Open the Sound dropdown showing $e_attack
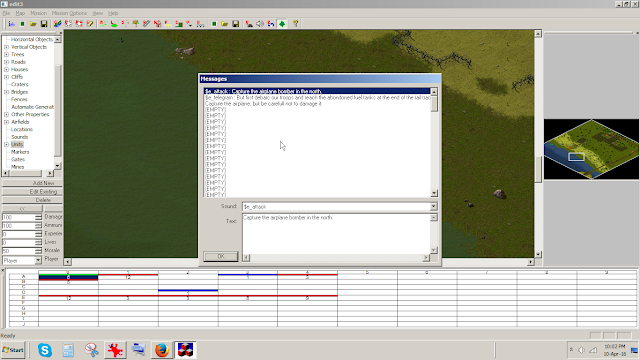Image resolution: width=640 pixels, height=360 pixels. [433, 207]
